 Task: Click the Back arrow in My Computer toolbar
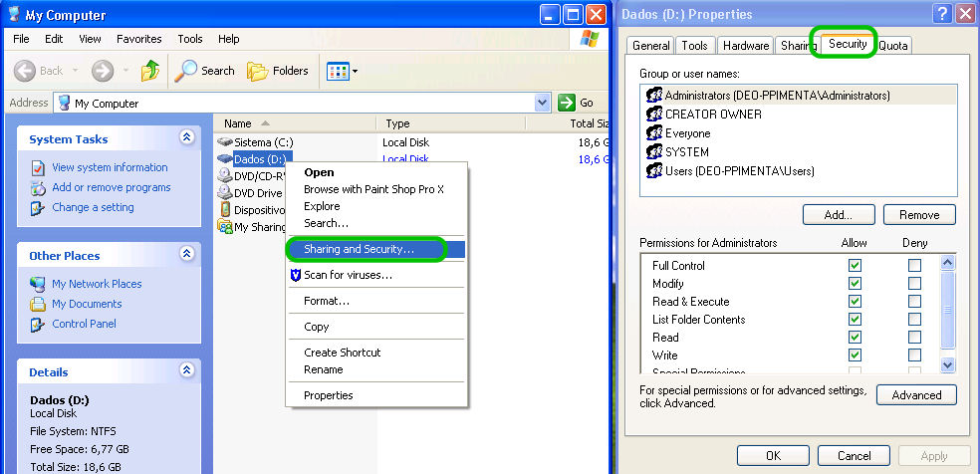[x=25, y=71]
